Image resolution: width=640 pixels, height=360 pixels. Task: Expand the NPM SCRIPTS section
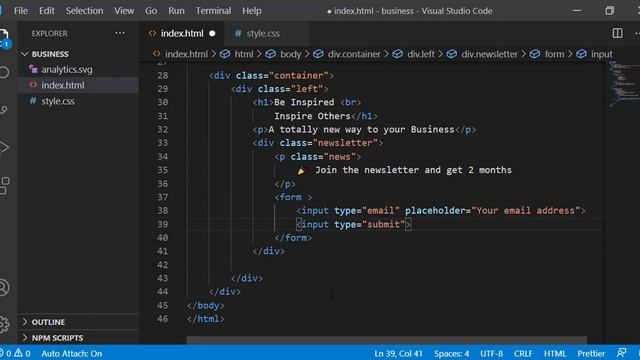tap(78, 338)
